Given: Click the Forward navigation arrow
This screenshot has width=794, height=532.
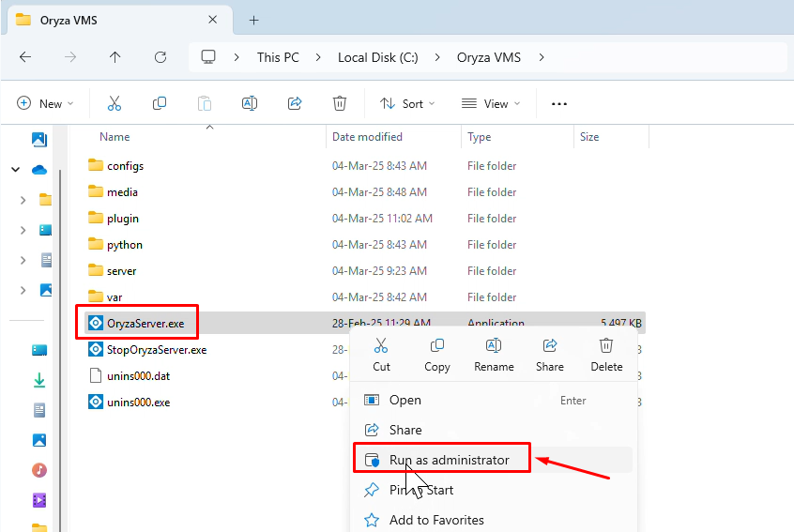Looking at the screenshot, I should coord(70,57).
